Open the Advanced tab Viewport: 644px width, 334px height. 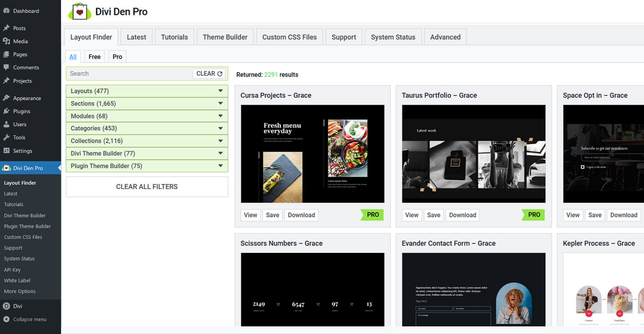click(x=445, y=37)
